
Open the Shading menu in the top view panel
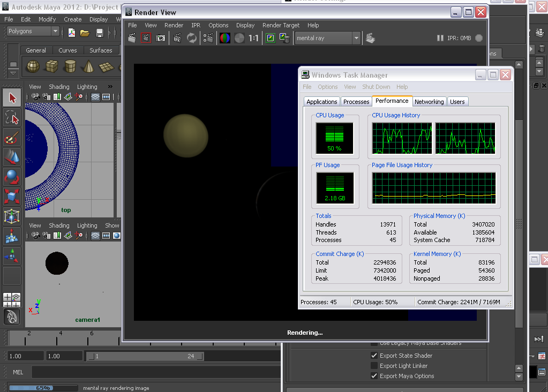(59, 87)
